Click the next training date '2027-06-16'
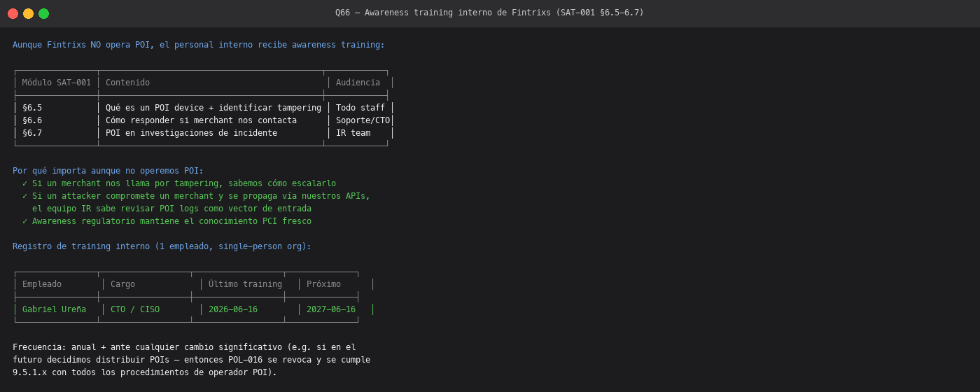Screen dimensions: 980x392 click(331, 309)
